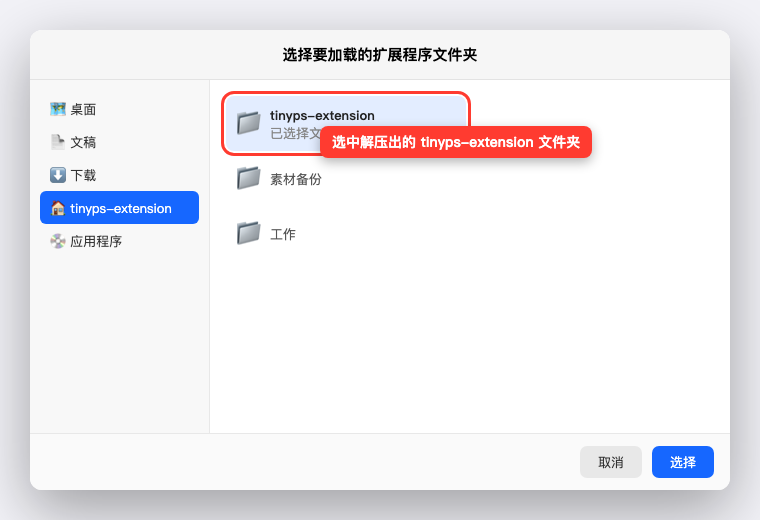Click the 下载 download arrow icon
Viewport: 760px width, 520px height.
[x=58, y=175]
